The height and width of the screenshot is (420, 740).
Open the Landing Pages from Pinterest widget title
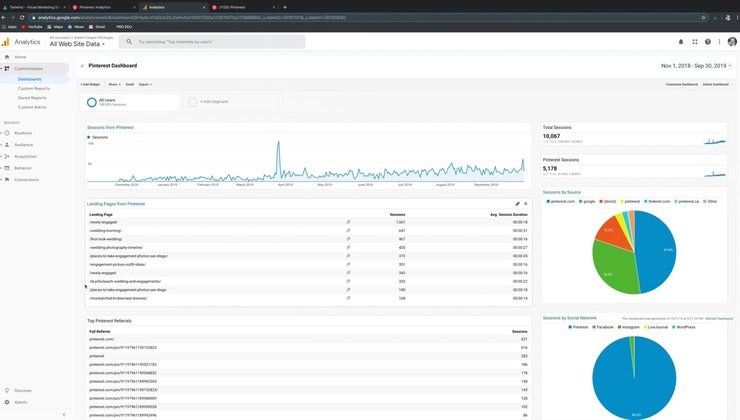point(116,204)
